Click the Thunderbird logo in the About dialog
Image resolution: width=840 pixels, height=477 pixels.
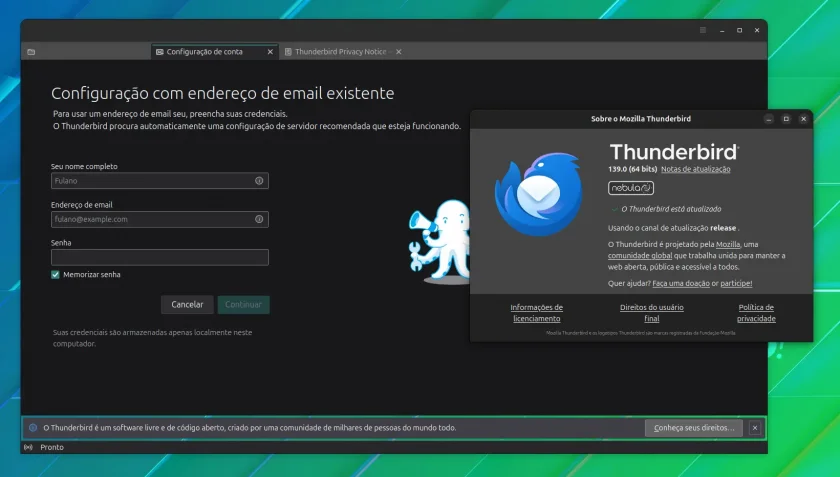(x=538, y=194)
